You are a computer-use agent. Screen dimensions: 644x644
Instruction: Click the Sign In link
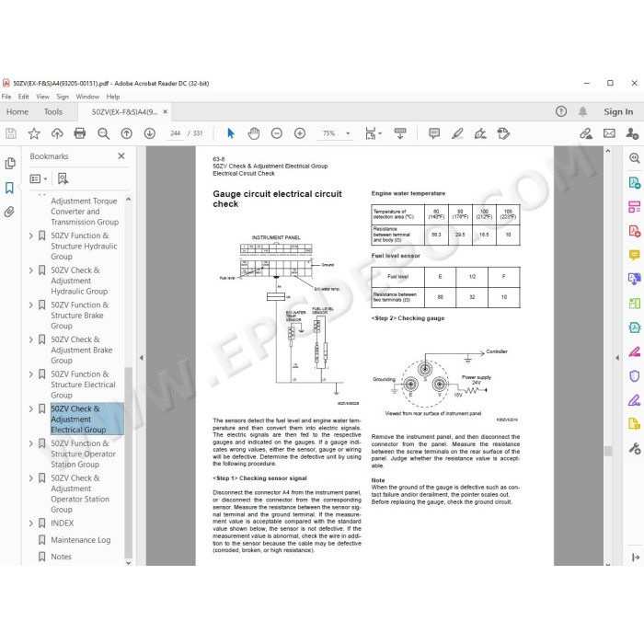coord(618,111)
